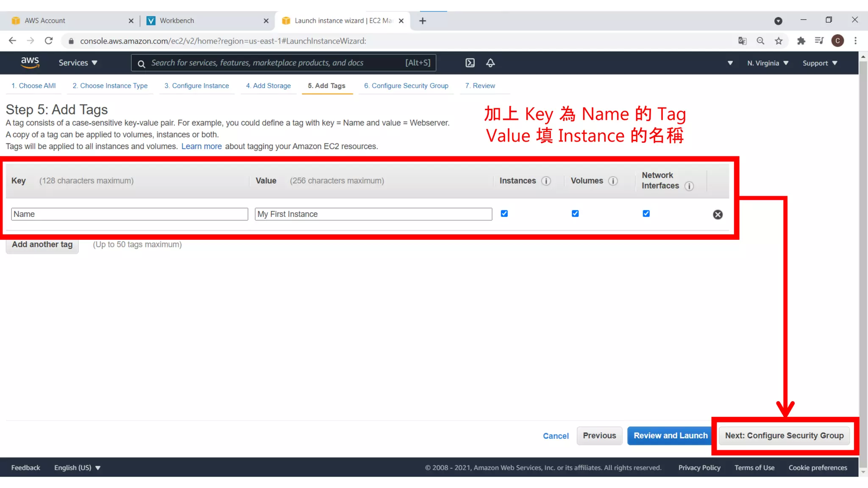868x488 pixels.
Task: Click the Key field containing Name
Action: (x=130, y=214)
